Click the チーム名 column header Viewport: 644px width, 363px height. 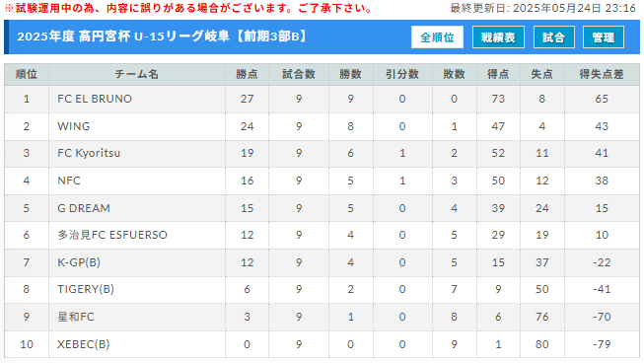[x=137, y=74]
